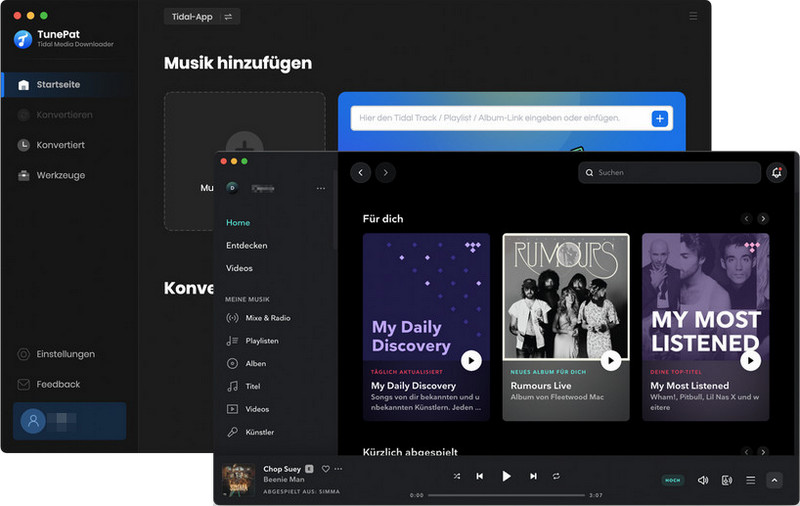Click the TunePat logo icon
Screen dimensions: 800x506
23,39
